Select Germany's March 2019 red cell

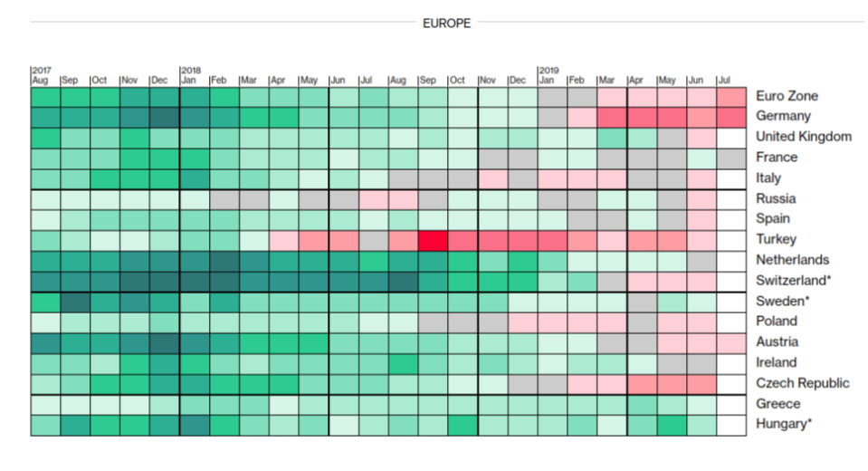coord(612,117)
